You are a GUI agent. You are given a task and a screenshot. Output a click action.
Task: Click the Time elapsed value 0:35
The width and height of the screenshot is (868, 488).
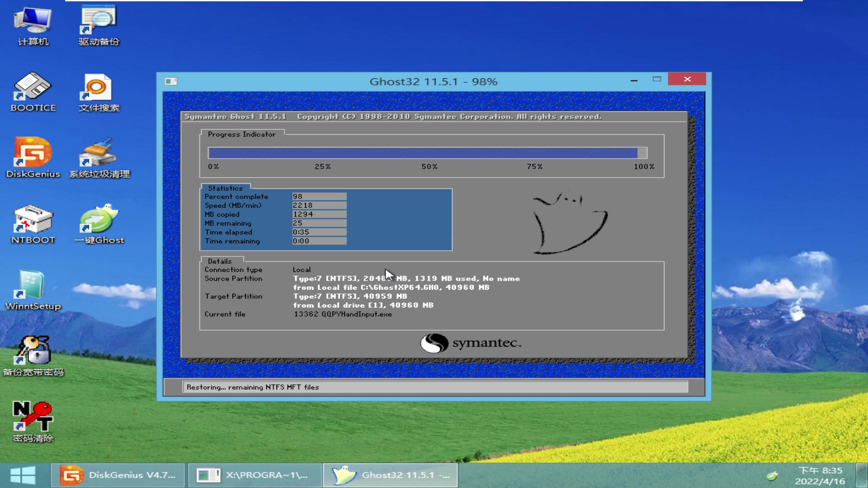[319, 232]
